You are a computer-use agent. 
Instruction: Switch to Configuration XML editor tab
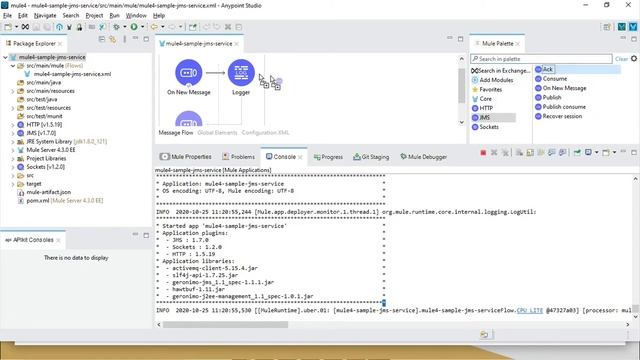tap(265, 133)
